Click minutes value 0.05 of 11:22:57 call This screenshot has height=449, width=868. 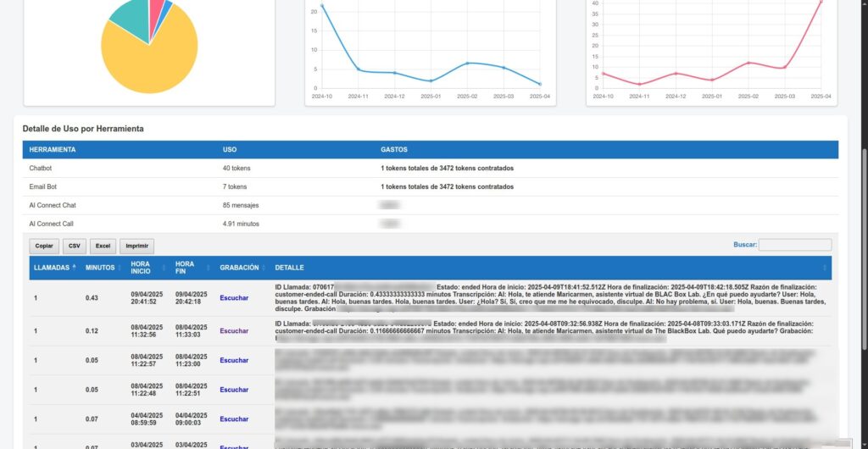92,361
